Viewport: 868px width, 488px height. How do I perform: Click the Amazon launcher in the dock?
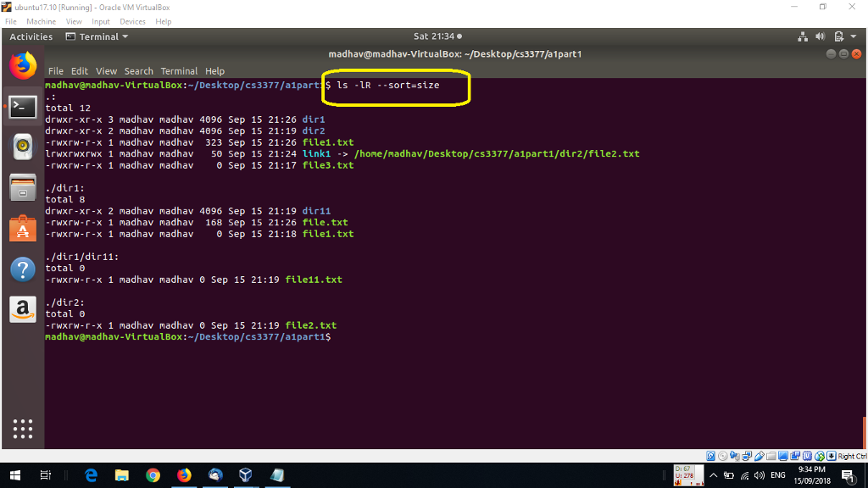[x=22, y=308]
